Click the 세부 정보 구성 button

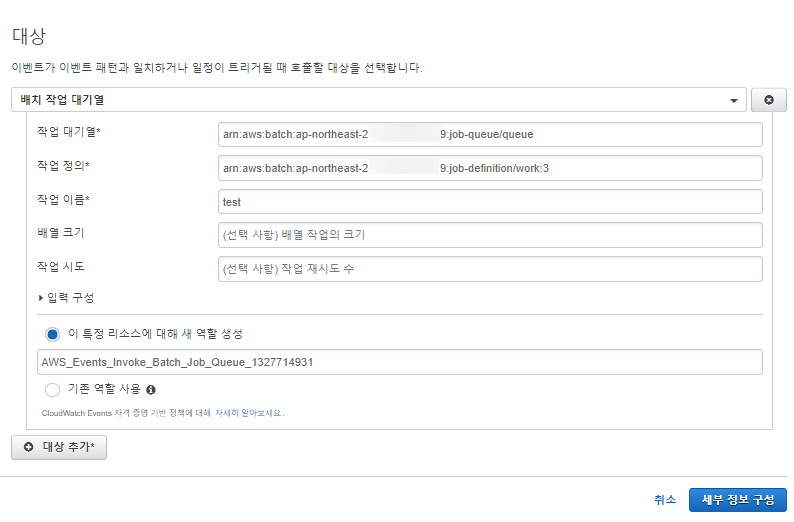(737, 500)
